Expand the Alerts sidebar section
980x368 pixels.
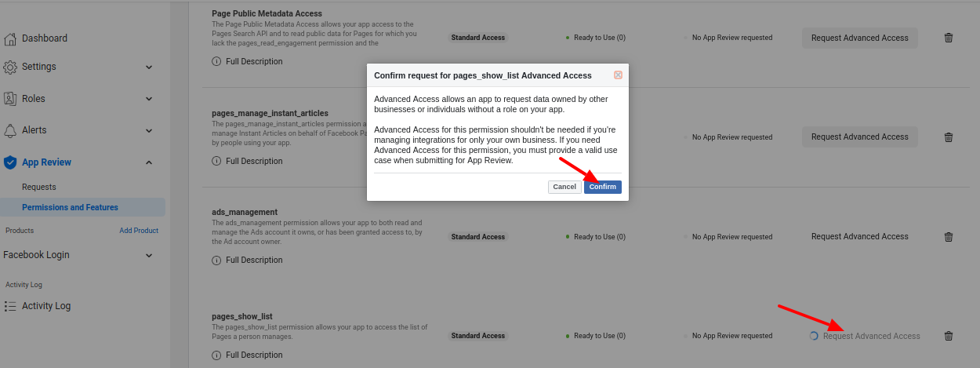click(149, 130)
